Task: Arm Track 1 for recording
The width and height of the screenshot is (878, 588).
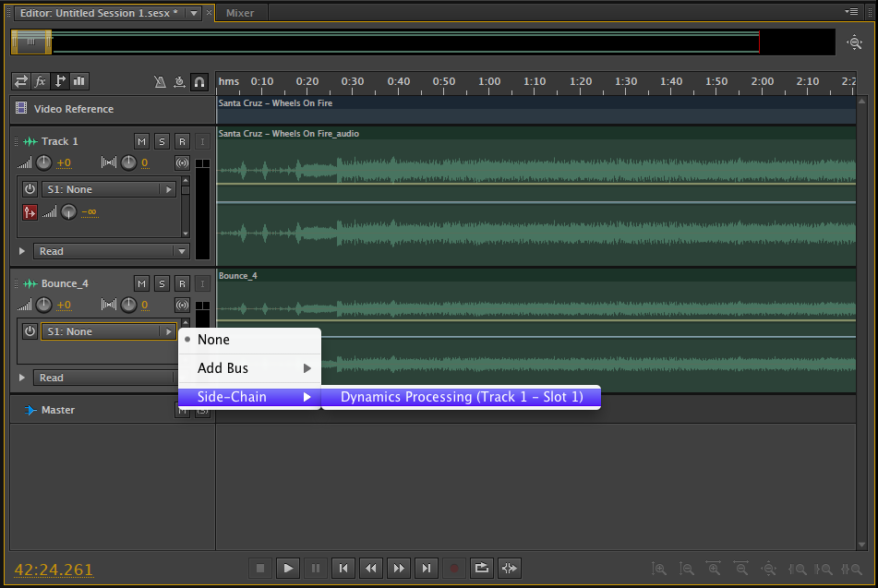Action: click(182, 141)
